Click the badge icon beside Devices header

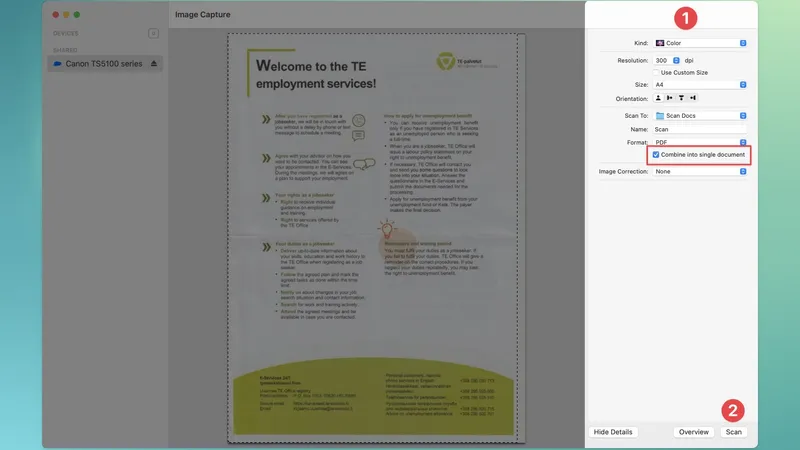click(153, 33)
